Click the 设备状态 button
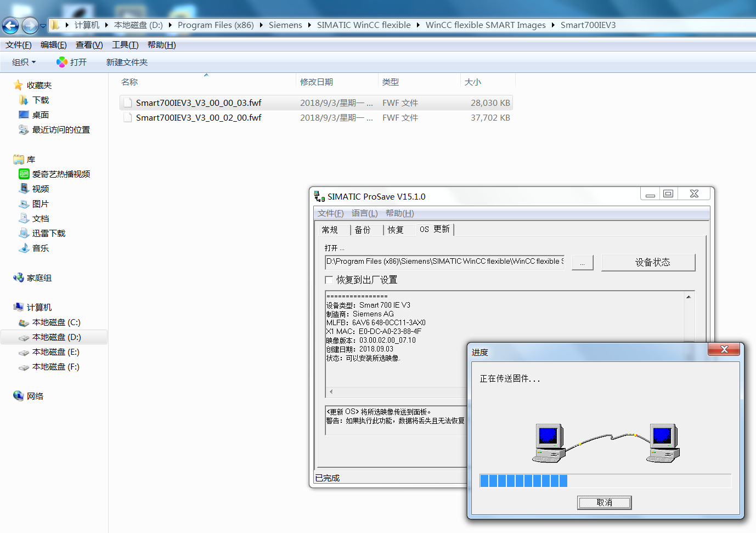756x533 pixels. 648,263
